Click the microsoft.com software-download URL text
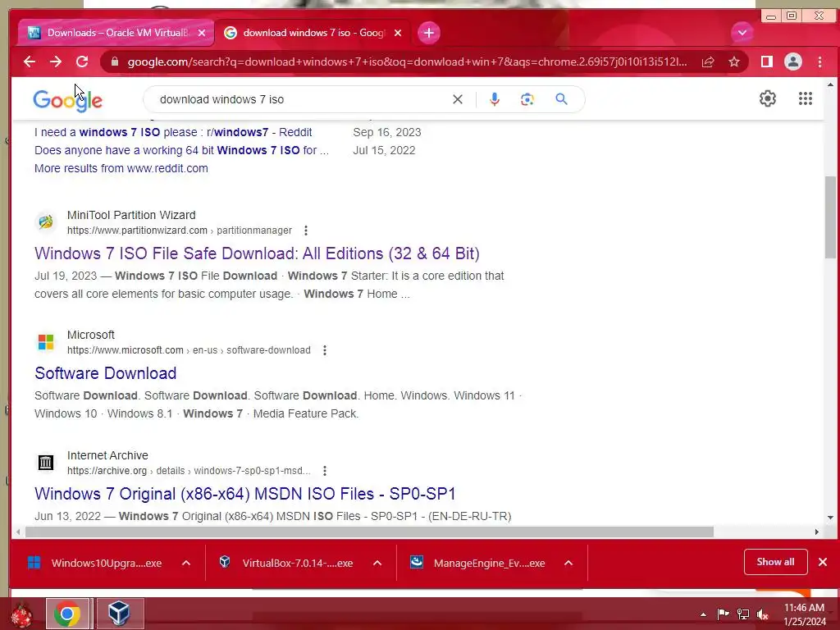This screenshot has height=630, width=840. (x=189, y=350)
